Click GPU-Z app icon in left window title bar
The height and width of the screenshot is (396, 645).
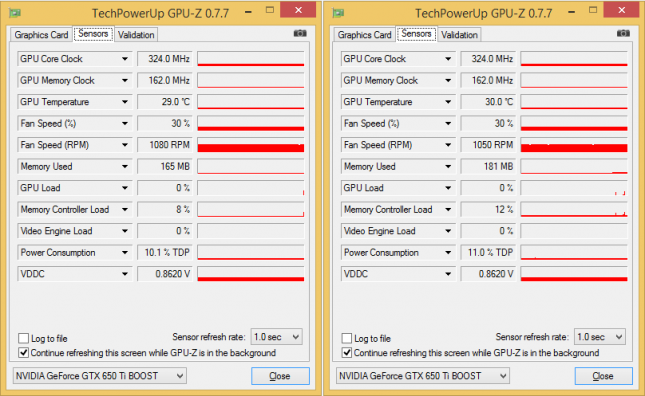click(x=15, y=13)
